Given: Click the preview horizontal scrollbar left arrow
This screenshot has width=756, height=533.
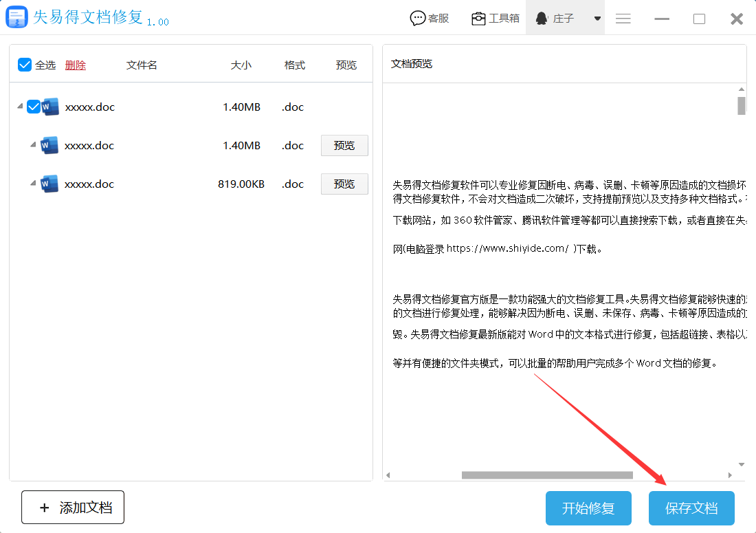Looking at the screenshot, I should (388, 475).
